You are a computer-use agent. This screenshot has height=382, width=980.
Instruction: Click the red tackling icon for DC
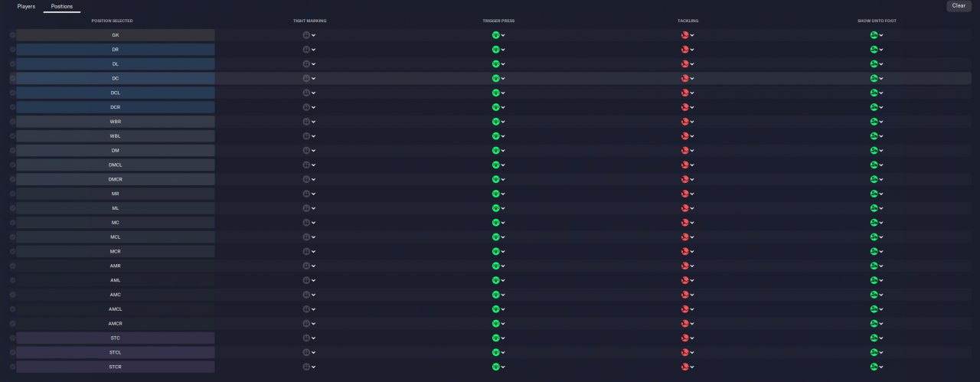click(x=684, y=78)
